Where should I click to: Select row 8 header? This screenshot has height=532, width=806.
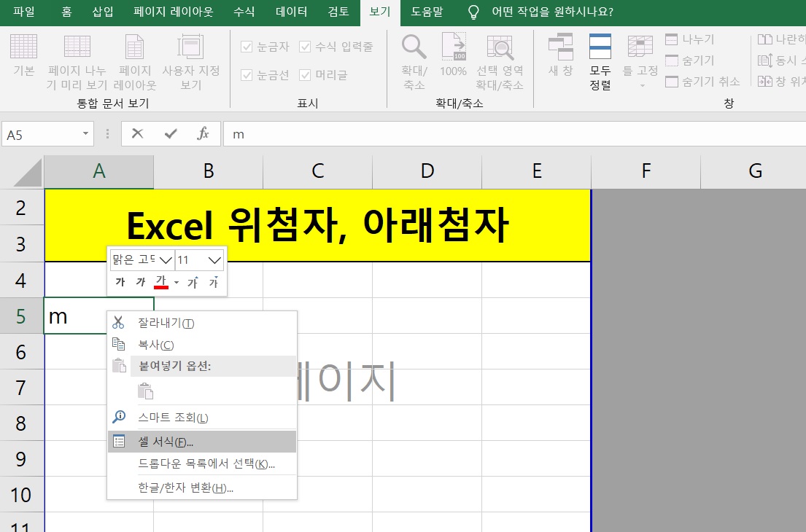(x=21, y=423)
